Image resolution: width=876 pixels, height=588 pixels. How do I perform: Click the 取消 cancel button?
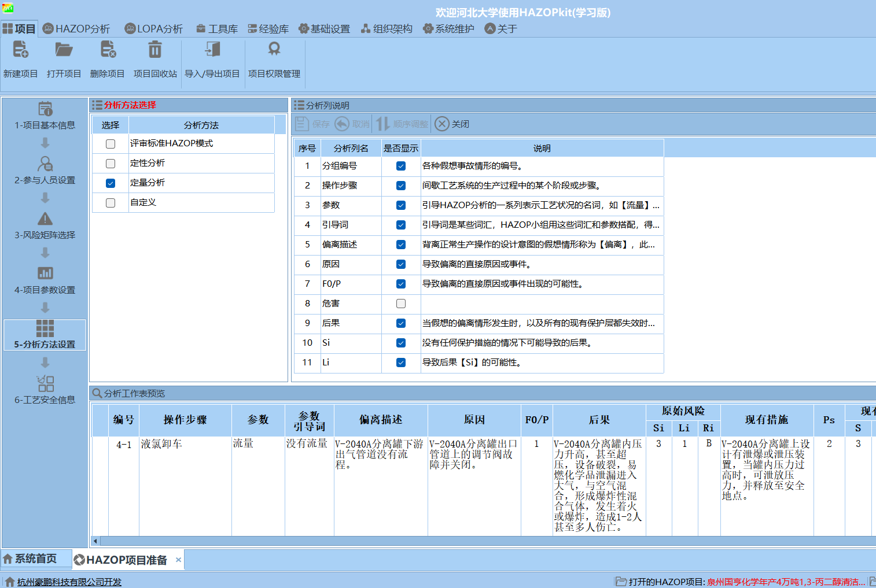pos(352,124)
